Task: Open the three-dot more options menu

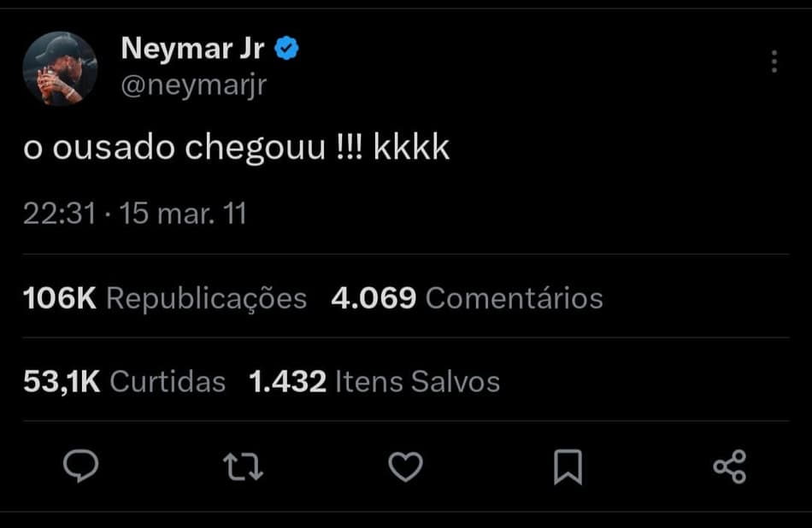Action: click(x=774, y=62)
